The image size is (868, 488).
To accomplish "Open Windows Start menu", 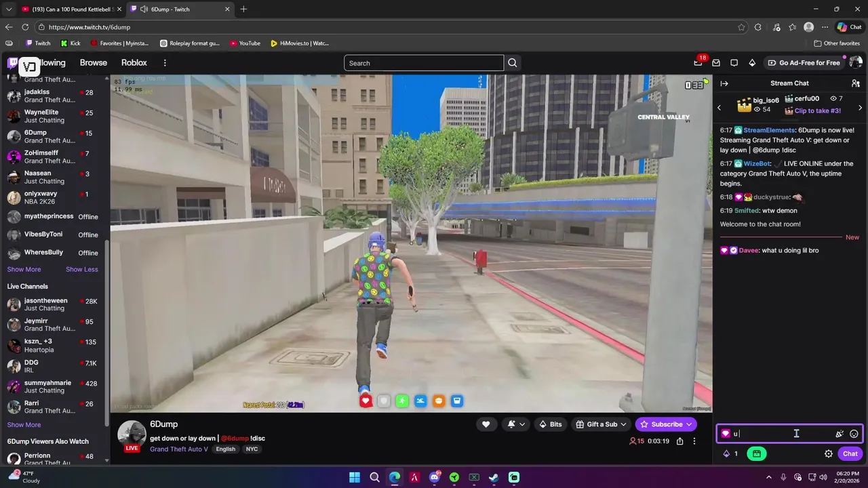I will click(x=355, y=477).
